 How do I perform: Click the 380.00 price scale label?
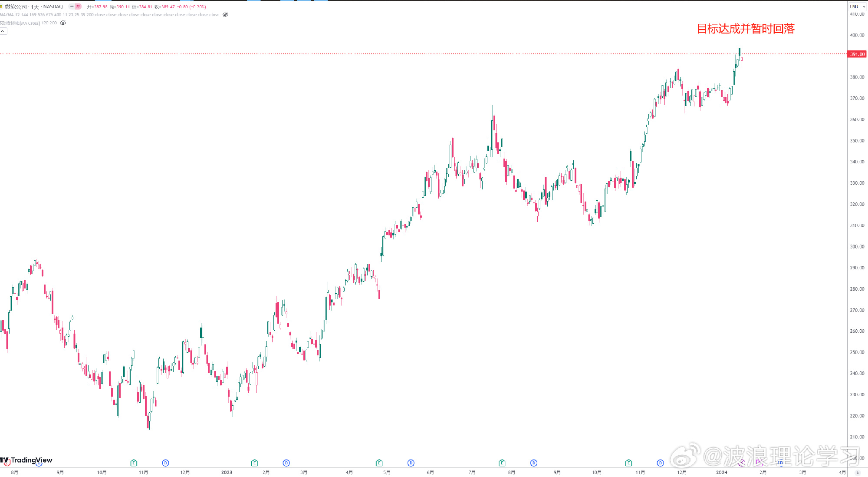[x=857, y=77]
